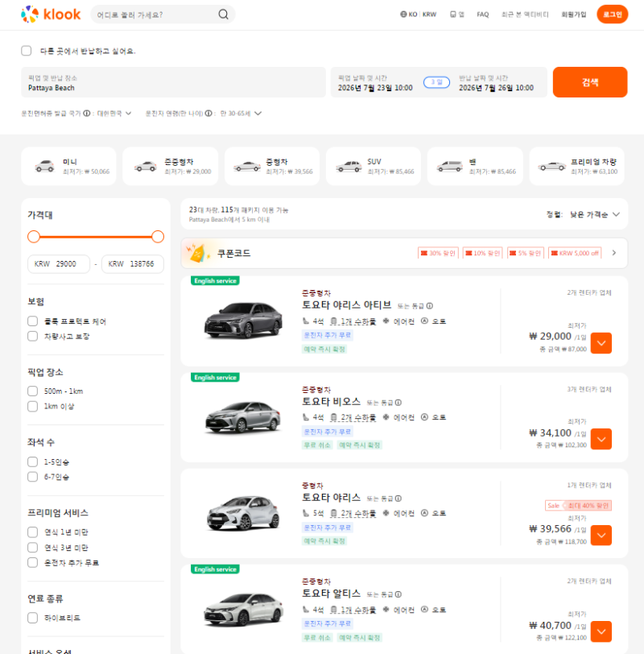Open the KO language globe selector
Viewport: 644px width, 654px height.
[x=409, y=14]
